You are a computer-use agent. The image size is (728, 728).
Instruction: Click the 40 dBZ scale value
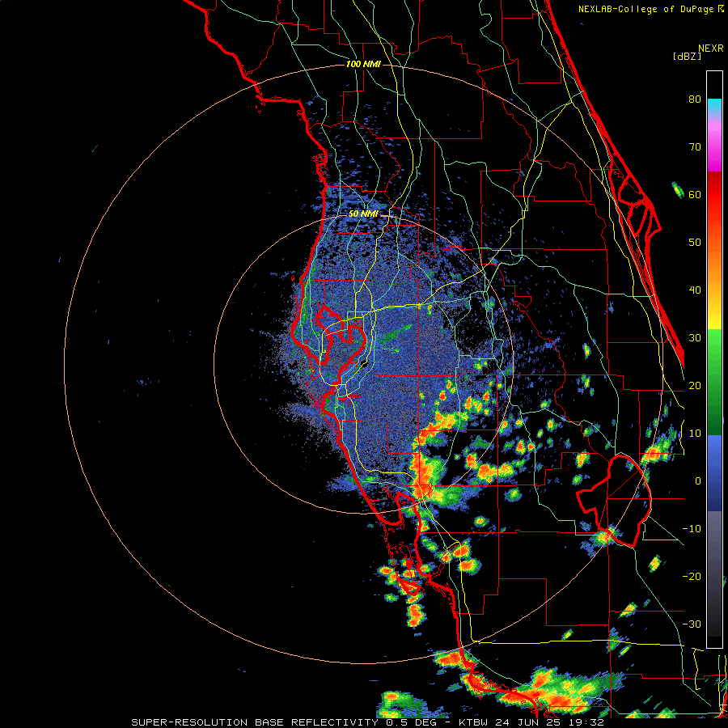tap(695, 290)
